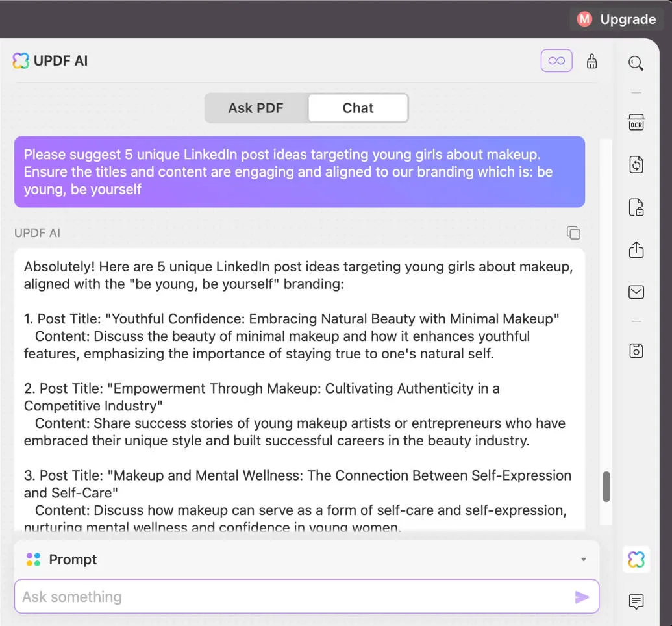The height and width of the screenshot is (626, 672).
Task: Toggle the lock icon next to infinity badge
Action: [x=591, y=60]
